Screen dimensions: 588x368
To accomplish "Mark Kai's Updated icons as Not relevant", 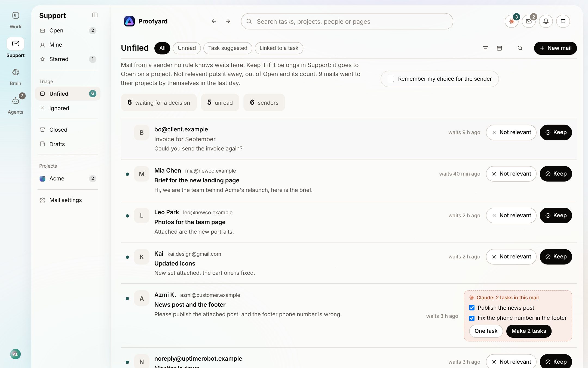I will point(511,257).
